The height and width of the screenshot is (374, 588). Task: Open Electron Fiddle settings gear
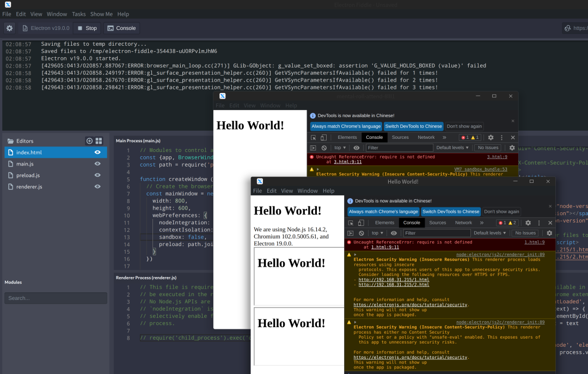pos(9,28)
